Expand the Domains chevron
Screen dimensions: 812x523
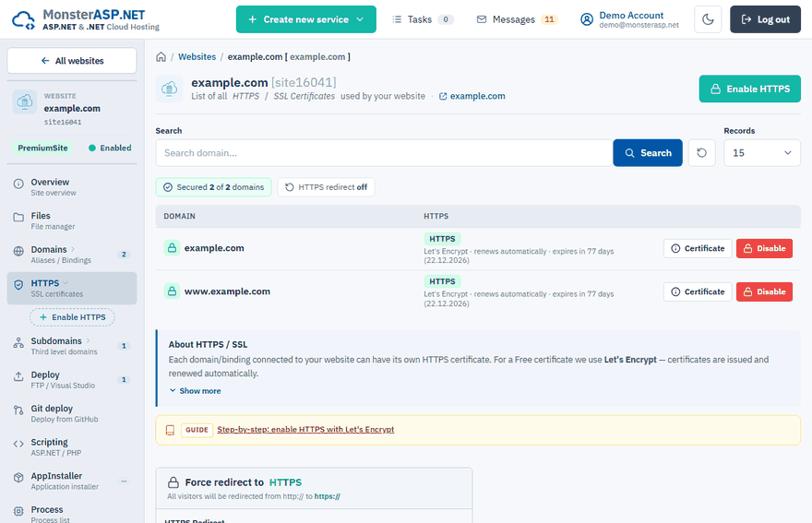click(73, 249)
